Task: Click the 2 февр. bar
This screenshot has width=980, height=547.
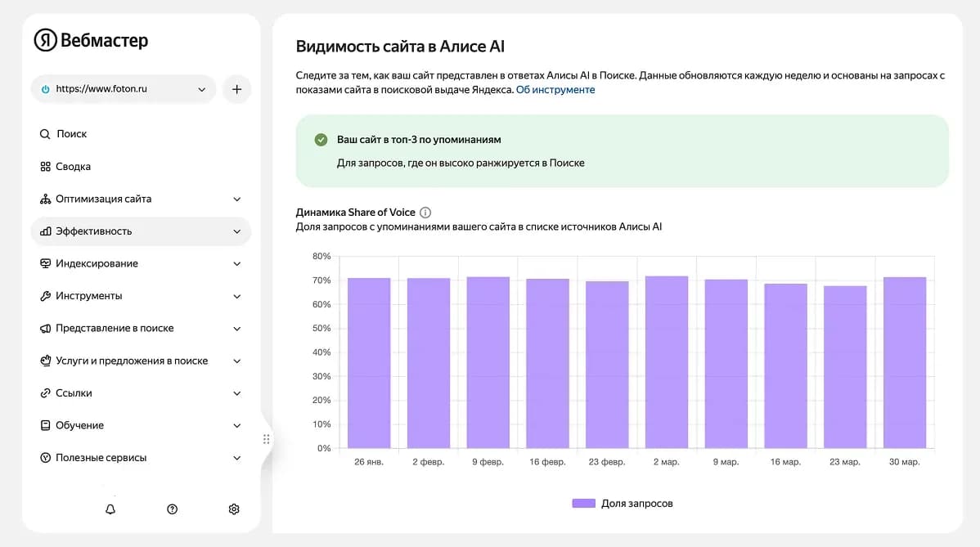Action: pyautogui.click(x=428, y=363)
